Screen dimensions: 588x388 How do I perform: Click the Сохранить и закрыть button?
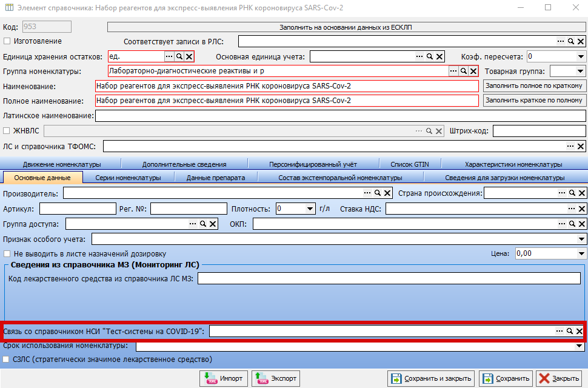click(431, 378)
